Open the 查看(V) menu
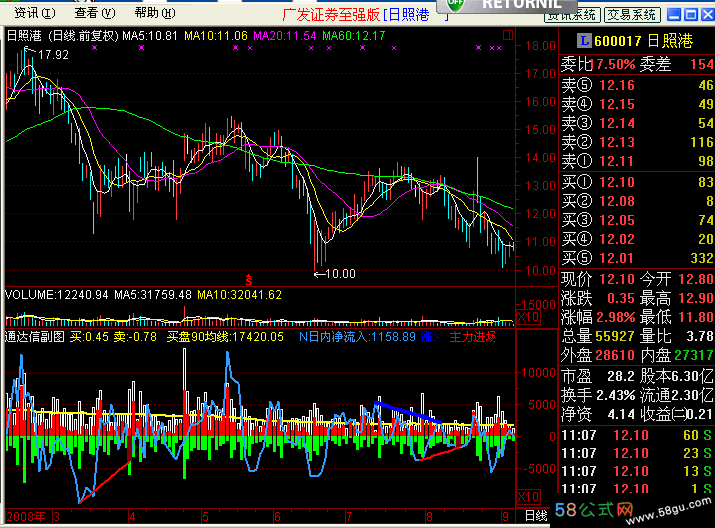715x528 pixels. (95, 13)
